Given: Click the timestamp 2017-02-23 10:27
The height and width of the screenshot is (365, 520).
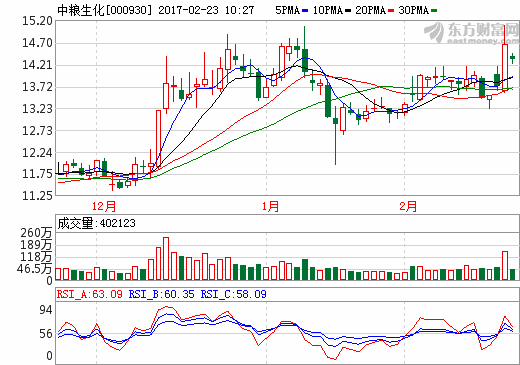Looking at the screenshot, I should (206, 10).
